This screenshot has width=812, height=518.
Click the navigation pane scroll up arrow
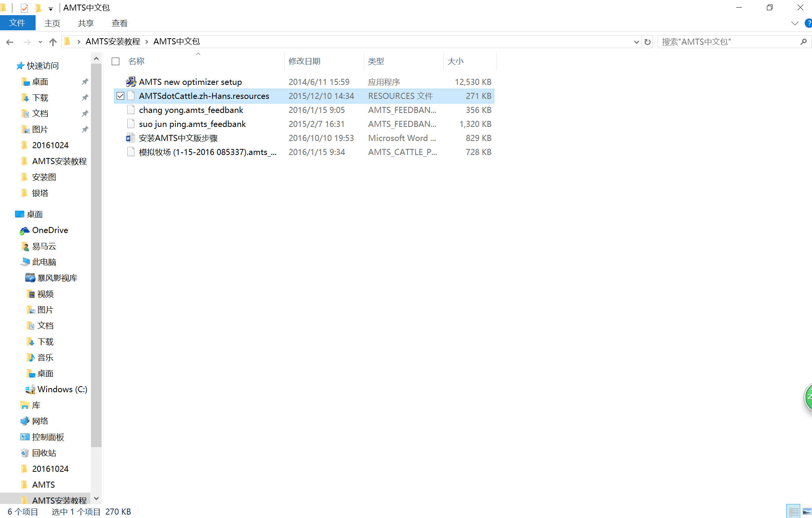96,58
